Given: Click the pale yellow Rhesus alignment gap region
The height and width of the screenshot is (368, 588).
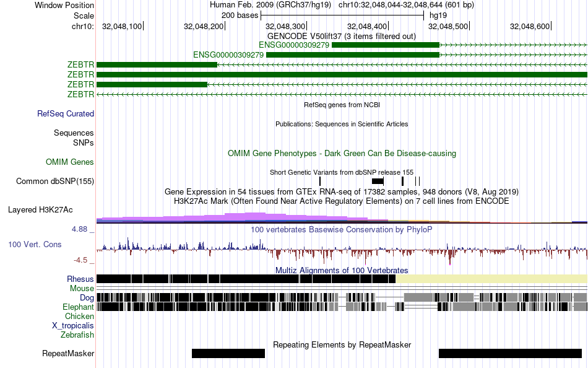Looking at the screenshot, I should pos(491,279).
